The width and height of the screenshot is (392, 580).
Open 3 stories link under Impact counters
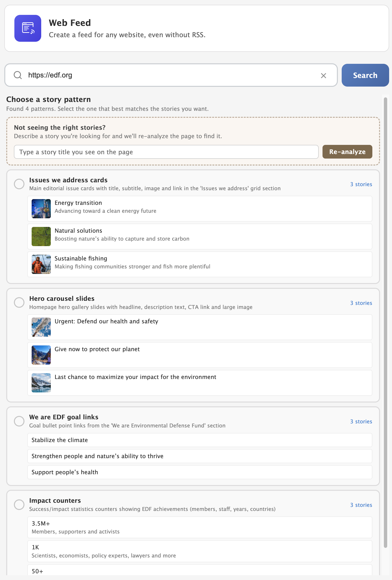coord(361,505)
